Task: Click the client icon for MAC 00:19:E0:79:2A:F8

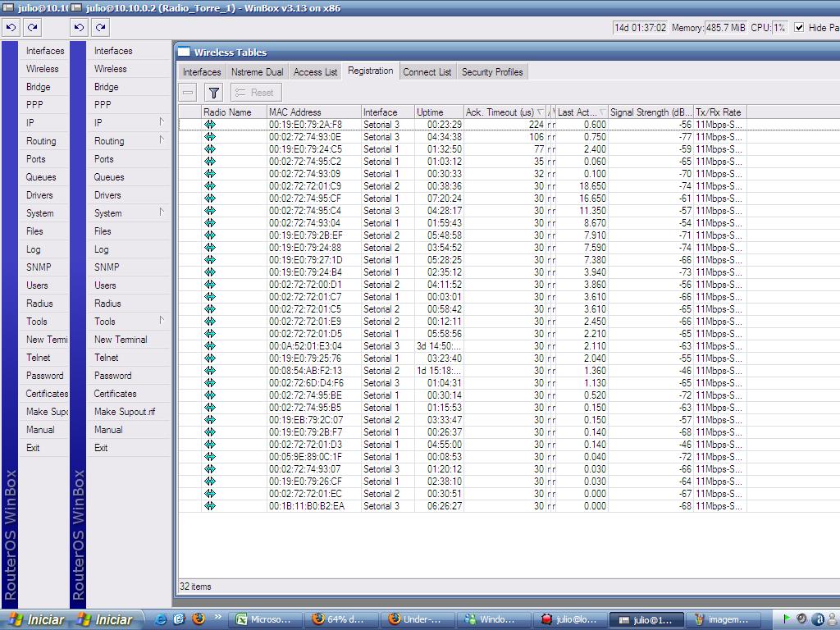Action: pos(210,125)
